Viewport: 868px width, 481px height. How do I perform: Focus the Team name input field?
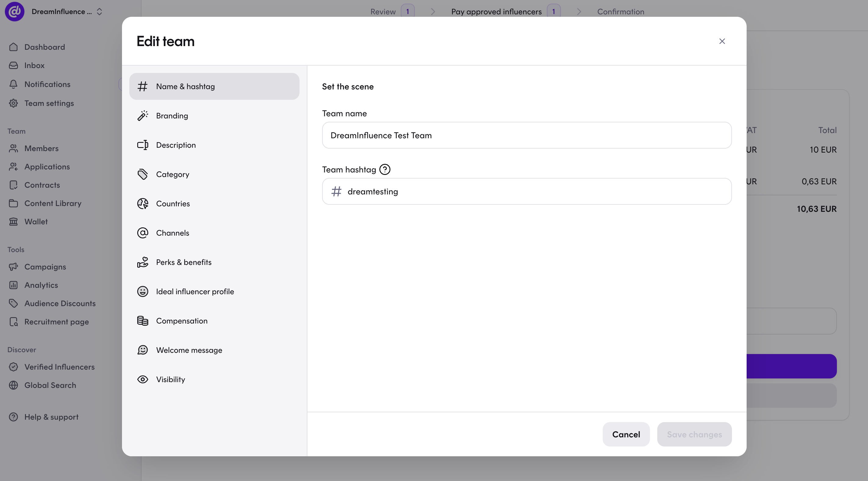click(x=527, y=135)
